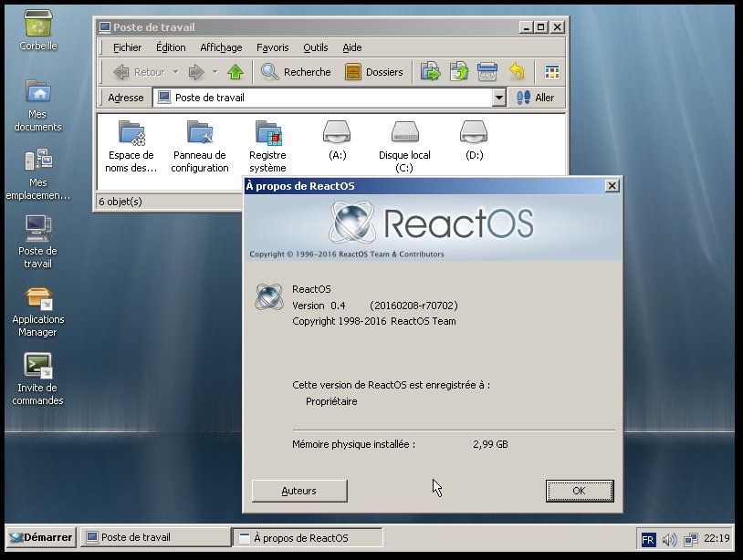This screenshot has height=560, width=743.
Task: Open the Fichier menu
Action: 127,47
